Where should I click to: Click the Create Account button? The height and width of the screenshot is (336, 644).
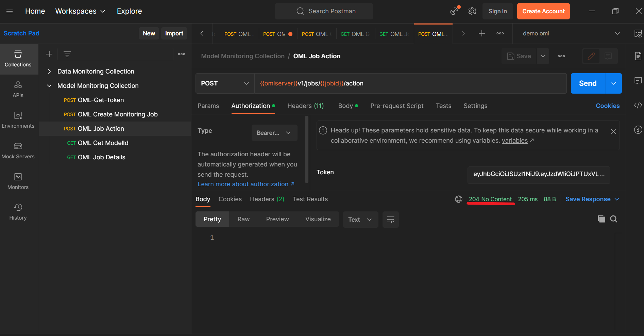point(543,11)
